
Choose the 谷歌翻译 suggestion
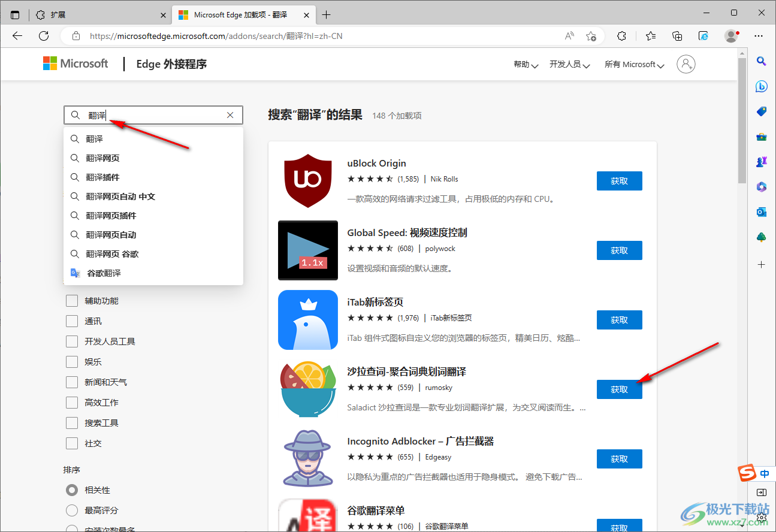tap(153, 273)
